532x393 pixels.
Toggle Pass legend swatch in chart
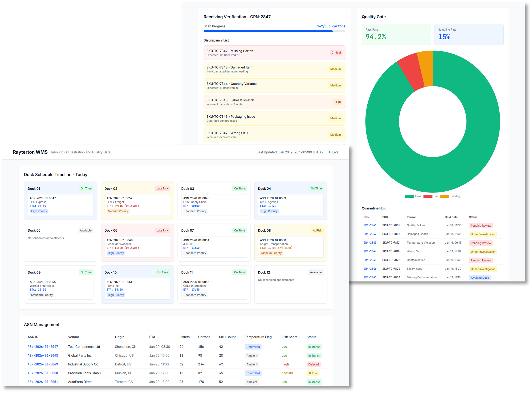tap(409, 196)
